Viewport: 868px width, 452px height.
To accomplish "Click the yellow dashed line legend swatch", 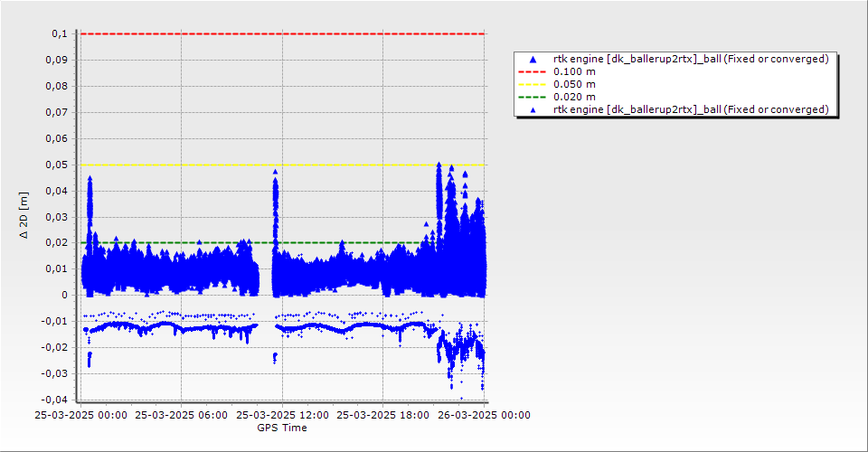I will click(532, 84).
